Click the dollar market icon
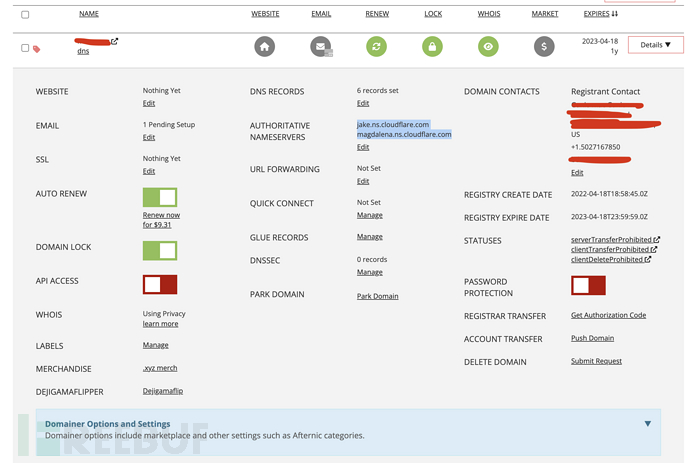This screenshot has width=690, height=463. point(544,47)
